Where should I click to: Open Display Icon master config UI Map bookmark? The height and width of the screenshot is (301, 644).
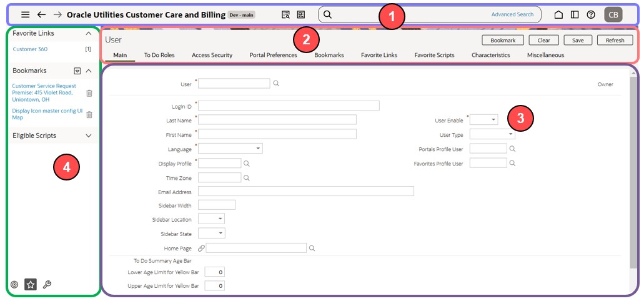tap(47, 114)
